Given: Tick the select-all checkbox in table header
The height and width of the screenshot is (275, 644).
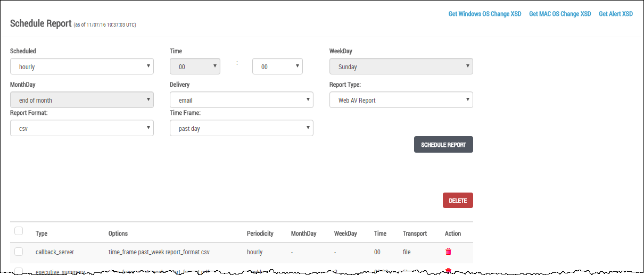Looking at the screenshot, I should [19, 231].
